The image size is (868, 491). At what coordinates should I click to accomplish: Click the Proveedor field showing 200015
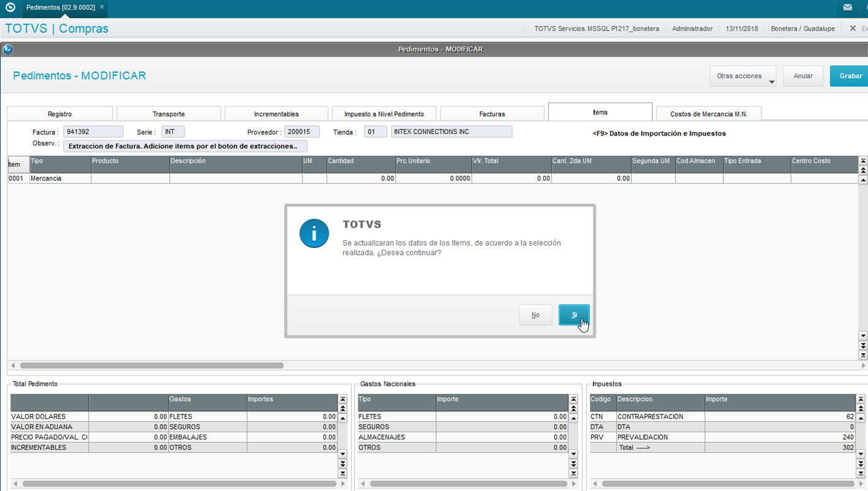coord(302,132)
